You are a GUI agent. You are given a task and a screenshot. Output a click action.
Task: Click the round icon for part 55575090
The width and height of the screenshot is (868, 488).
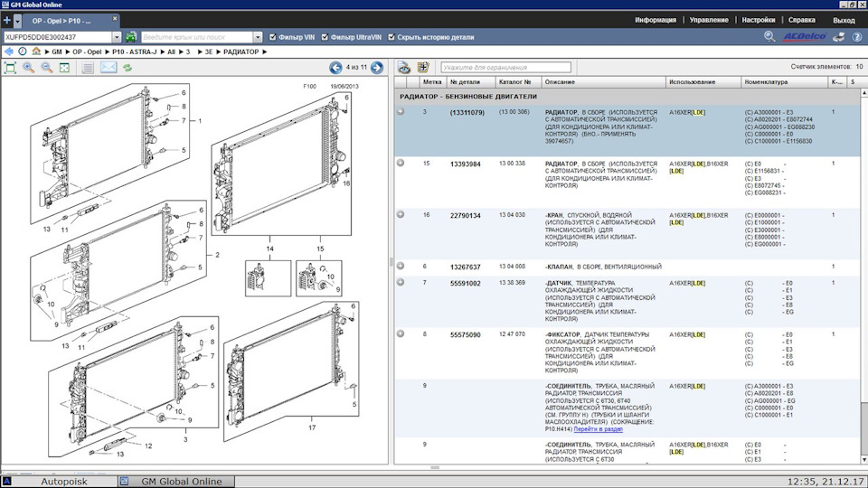click(x=401, y=333)
